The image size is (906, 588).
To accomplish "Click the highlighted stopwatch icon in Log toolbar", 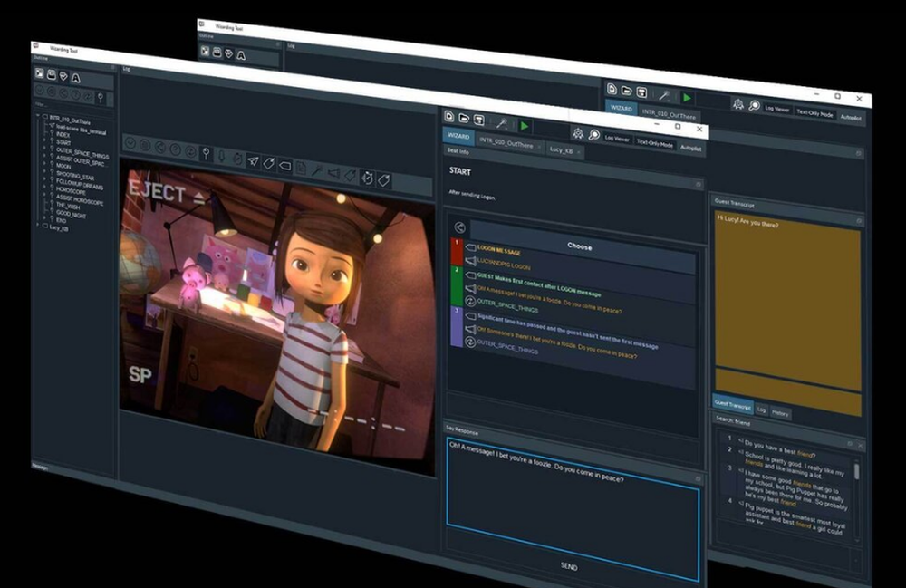I will point(368,178).
